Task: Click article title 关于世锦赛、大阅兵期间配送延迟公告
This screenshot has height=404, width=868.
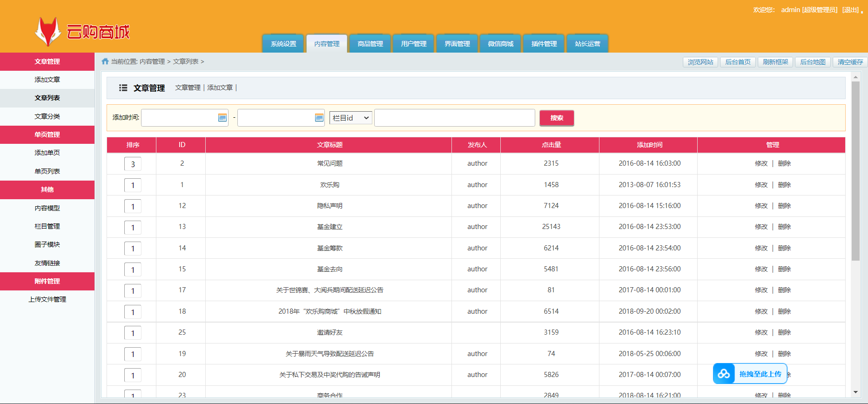Action: tap(330, 290)
